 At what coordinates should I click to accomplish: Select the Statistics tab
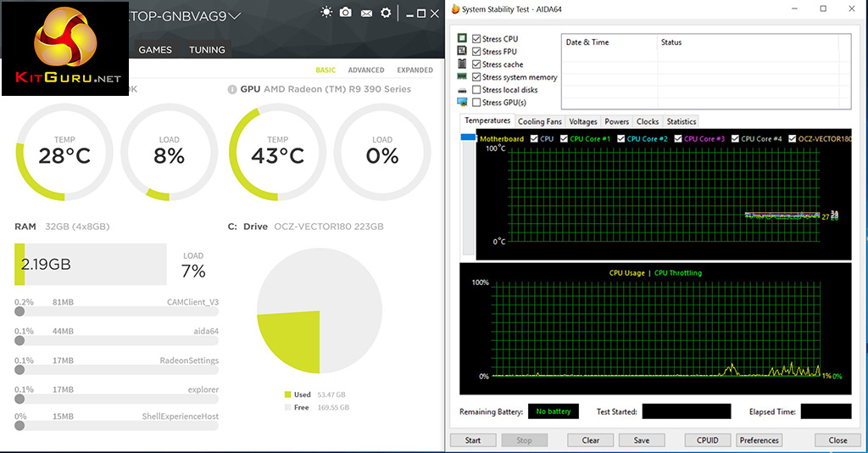coord(681,122)
